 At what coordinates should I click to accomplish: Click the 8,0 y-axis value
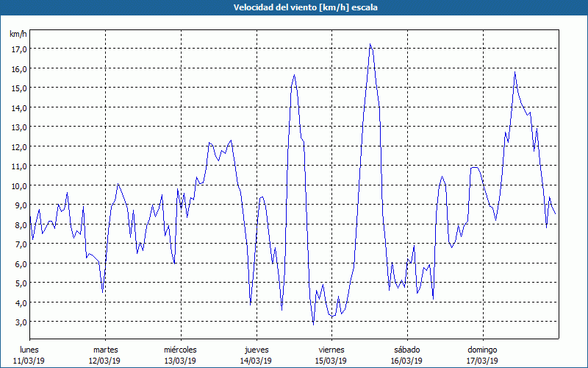pyautogui.click(x=21, y=225)
